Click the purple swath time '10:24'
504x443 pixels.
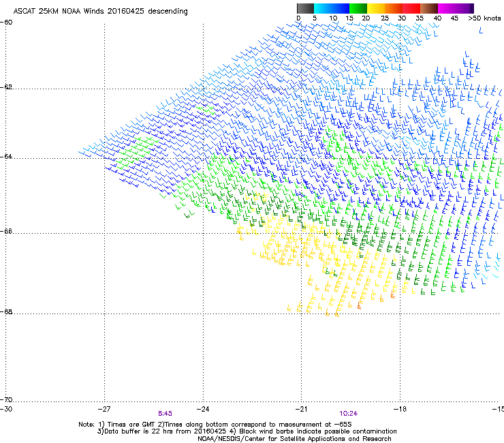[x=349, y=414]
